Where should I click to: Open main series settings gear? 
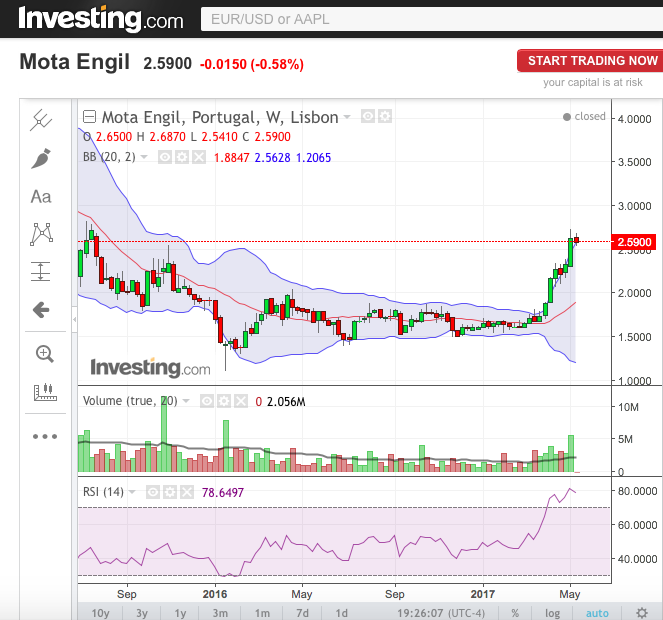(x=385, y=116)
